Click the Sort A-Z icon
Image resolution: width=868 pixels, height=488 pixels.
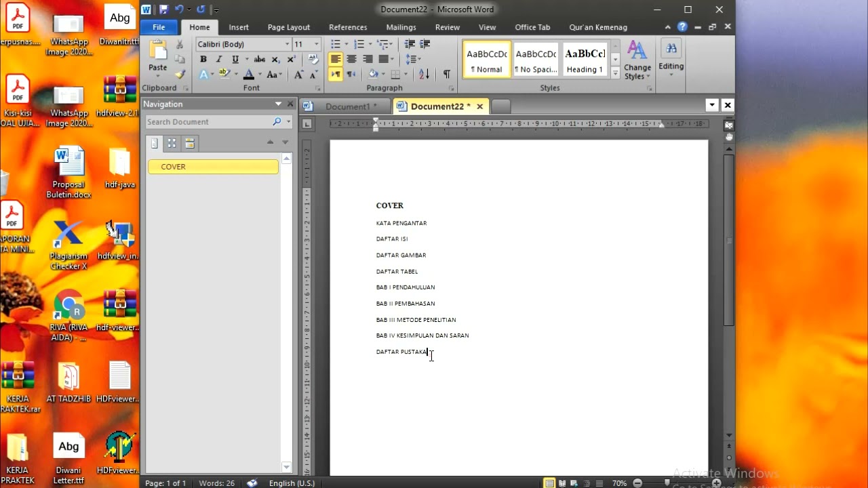[x=424, y=75]
